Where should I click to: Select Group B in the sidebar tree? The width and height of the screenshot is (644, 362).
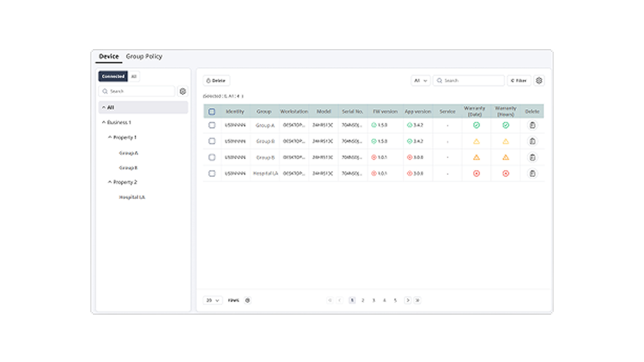tap(128, 168)
